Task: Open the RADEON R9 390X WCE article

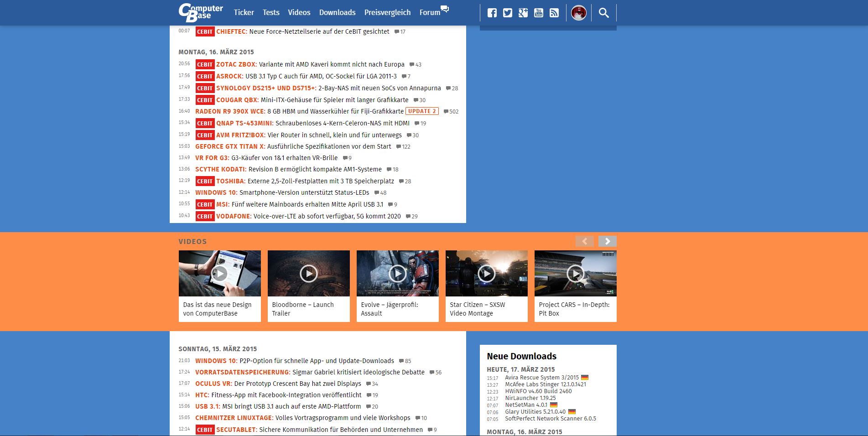Action: (299, 111)
